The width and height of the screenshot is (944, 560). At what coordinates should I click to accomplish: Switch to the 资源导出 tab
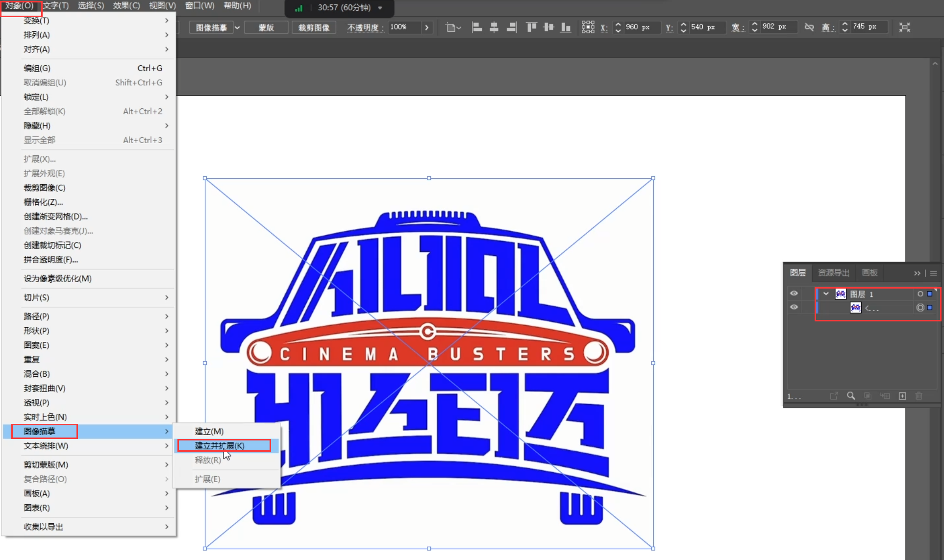pyautogui.click(x=833, y=273)
